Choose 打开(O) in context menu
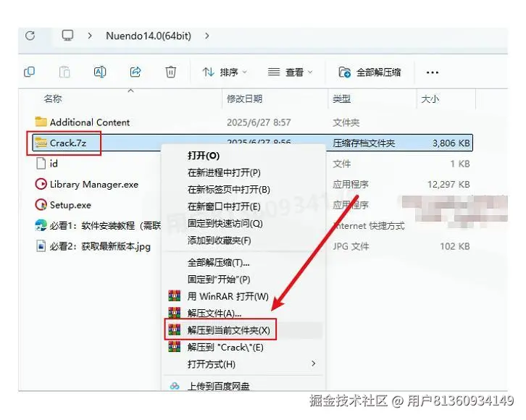Viewport: 526px width, 420px height. (204, 156)
